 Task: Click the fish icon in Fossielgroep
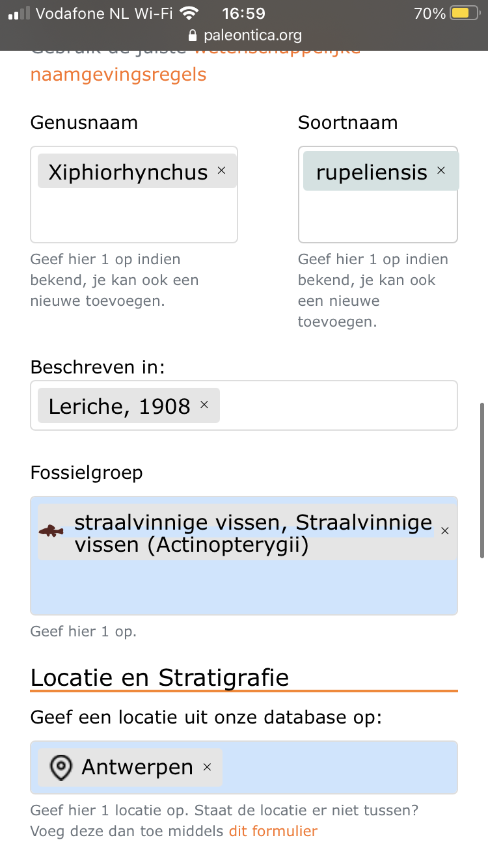[51, 532]
